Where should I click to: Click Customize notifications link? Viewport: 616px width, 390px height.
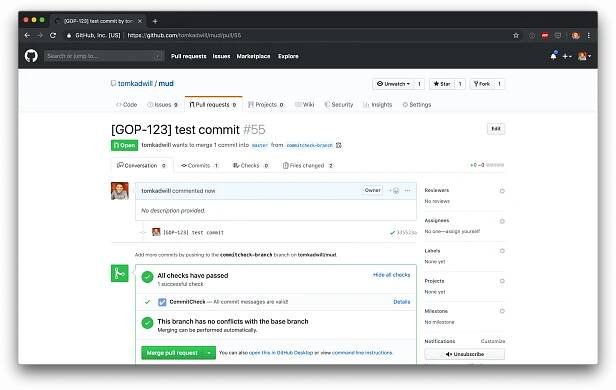tap(493, 341)
